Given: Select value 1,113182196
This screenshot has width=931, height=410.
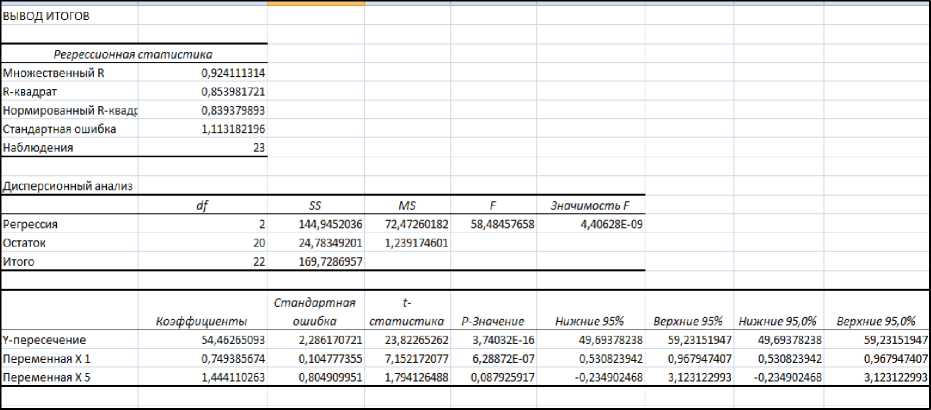Looking at the screenshot, I should pos(233,129).
